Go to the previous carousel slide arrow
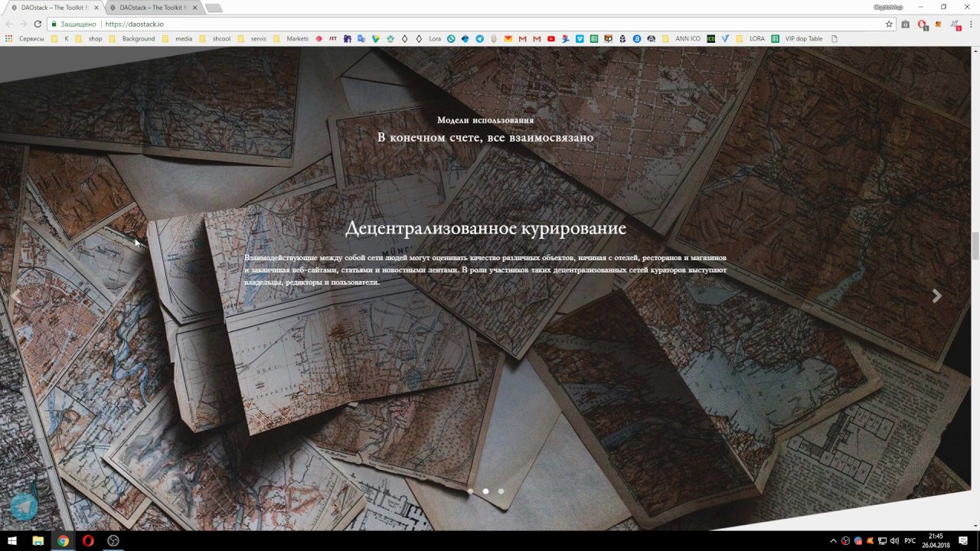Image resolution: width=980 pixels, height=551 pixels. (x=15, y=296)
